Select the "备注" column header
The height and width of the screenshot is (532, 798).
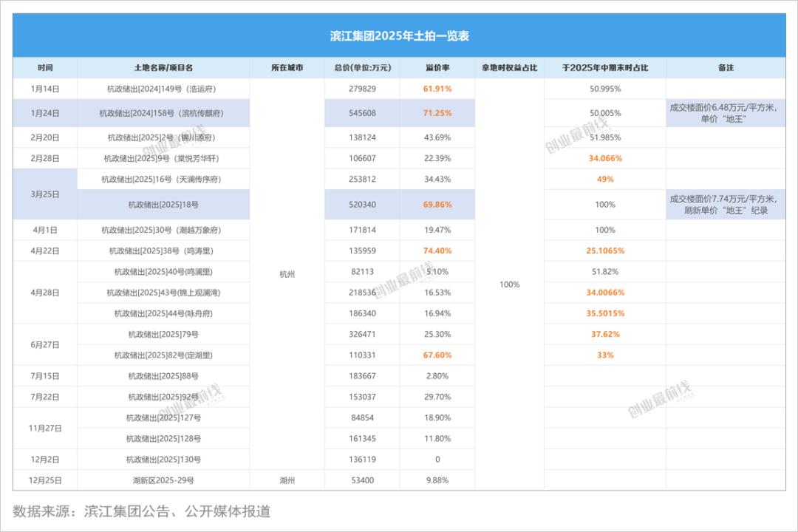pos(726,68)
